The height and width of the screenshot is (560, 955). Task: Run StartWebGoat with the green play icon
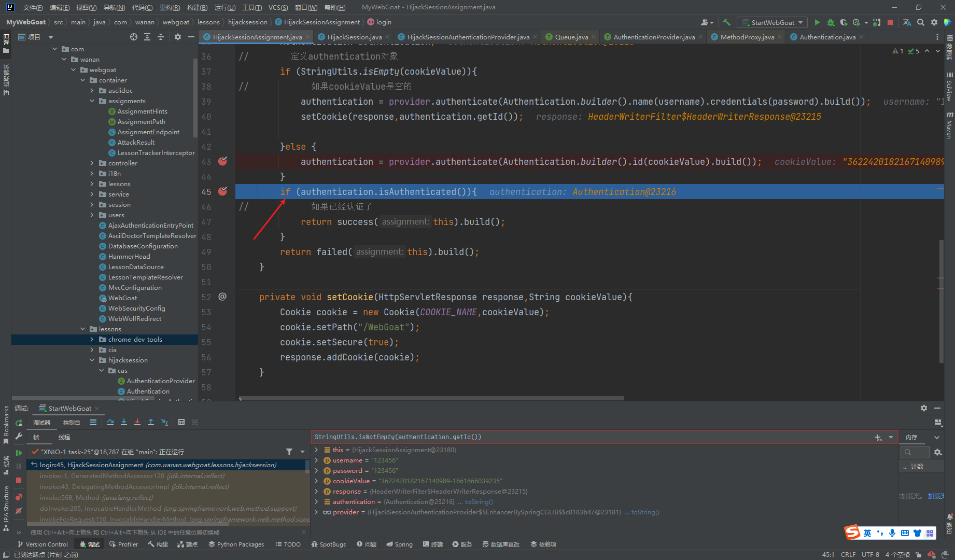coord(817,22)
